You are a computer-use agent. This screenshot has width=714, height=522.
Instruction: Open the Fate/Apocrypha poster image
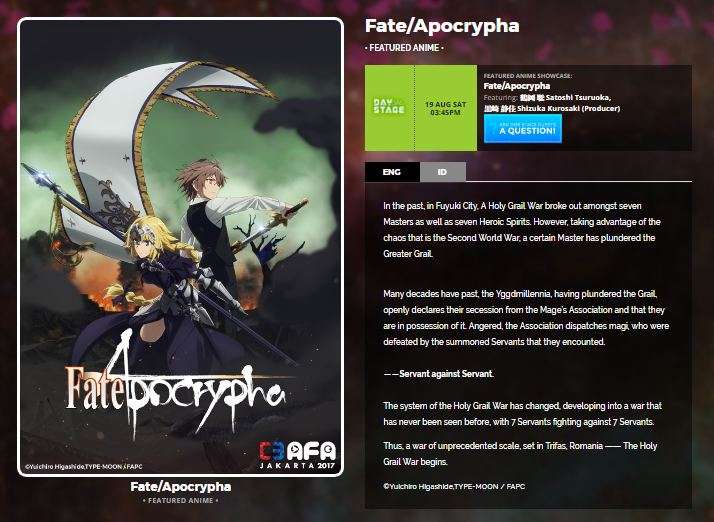coord(180,247)
